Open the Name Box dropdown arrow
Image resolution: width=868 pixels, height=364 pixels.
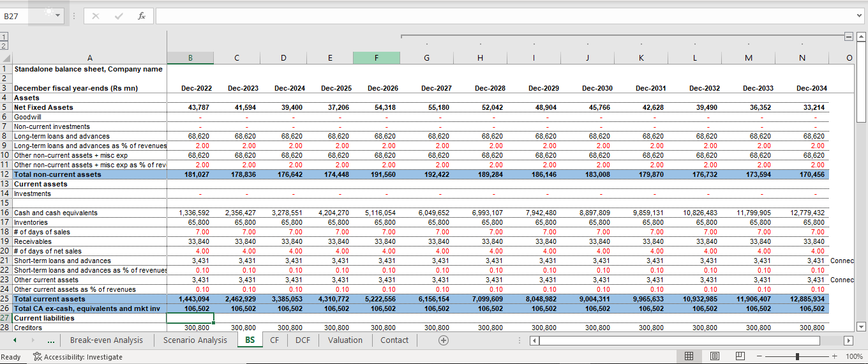(x=58, y=15)
